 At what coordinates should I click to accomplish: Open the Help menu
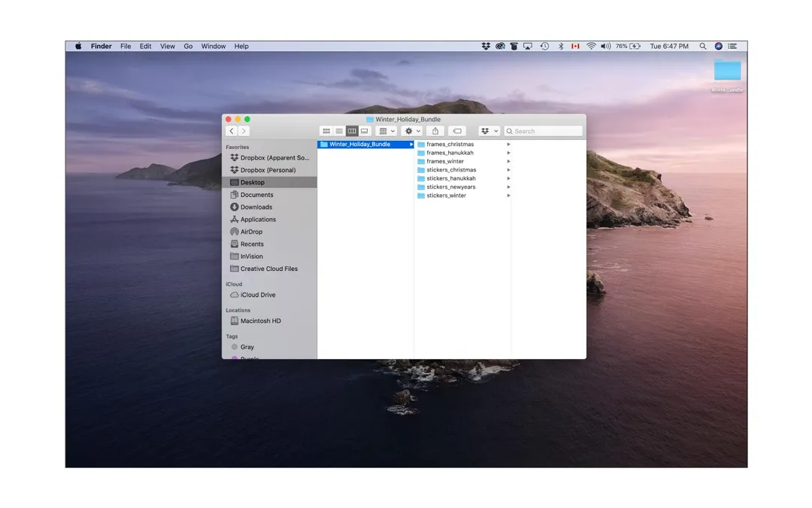tap(241, 46)
